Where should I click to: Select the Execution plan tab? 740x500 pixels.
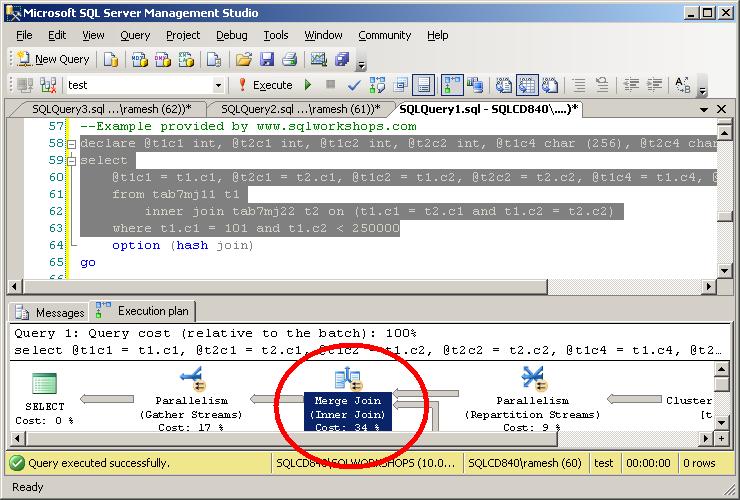[x=142, y=311]
